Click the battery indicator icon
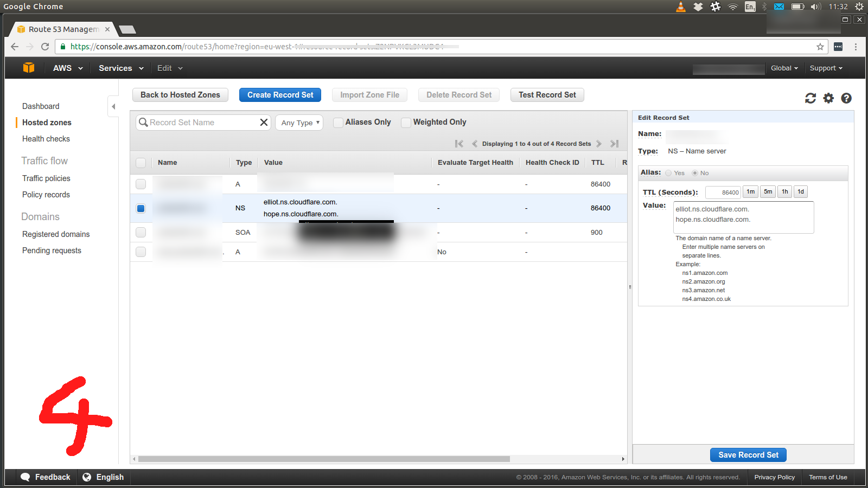Screen dimensions: 868x488 (x=797, y=7)
